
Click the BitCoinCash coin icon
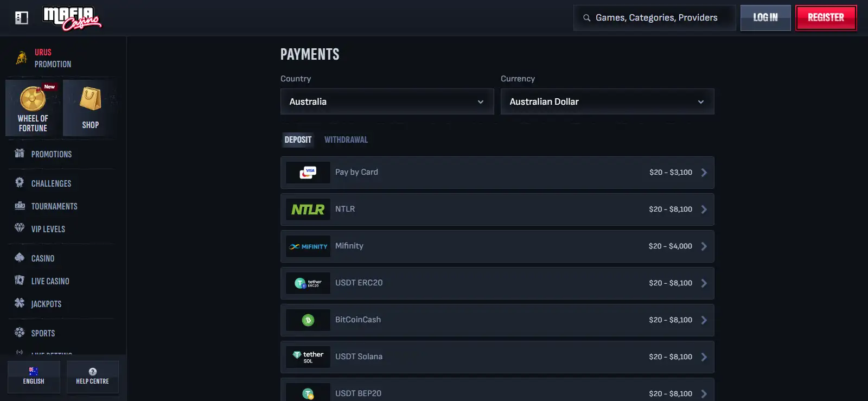[x=308, y=320]
